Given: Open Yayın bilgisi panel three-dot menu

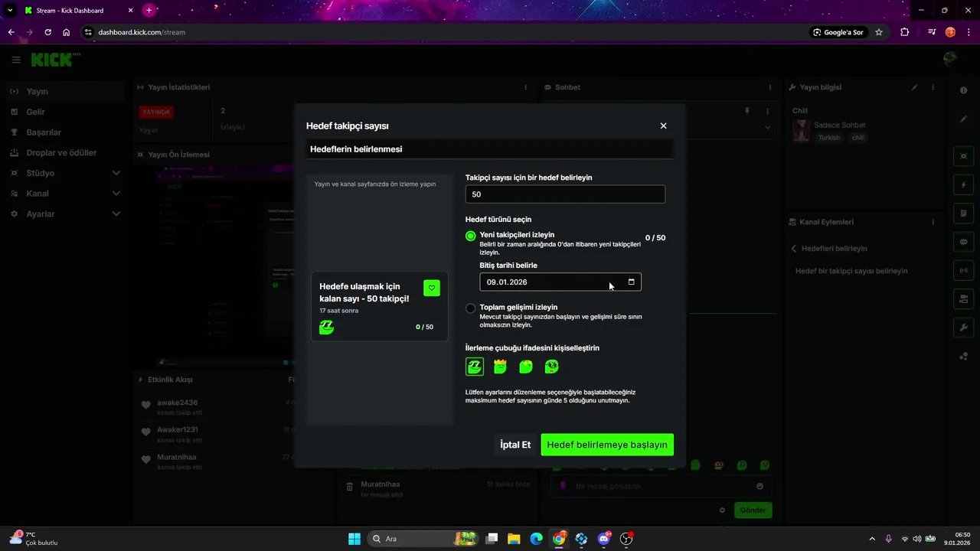Looking at the screenshot, I should tap(933, 87).
